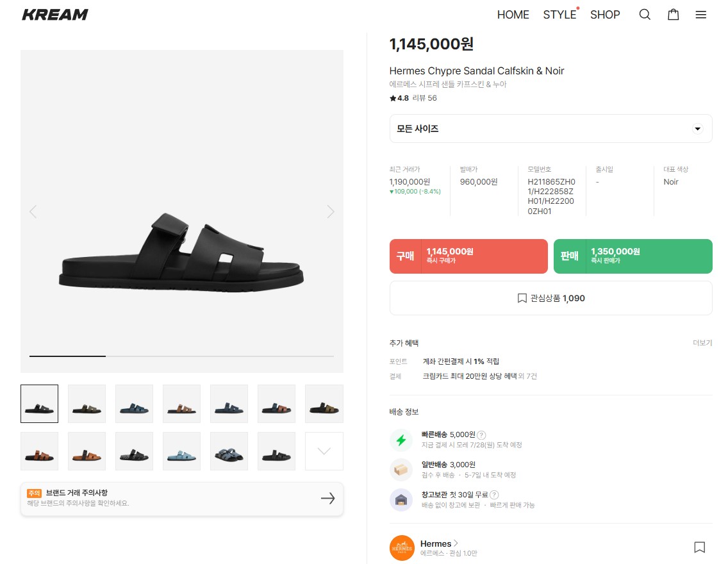Go to the STYLE tab
Viewport: 728px width, 564px height.
[x=559, y=15]
